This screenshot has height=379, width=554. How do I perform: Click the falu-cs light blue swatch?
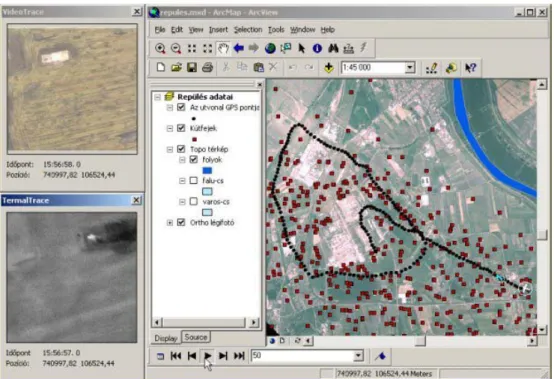point(207,191)
